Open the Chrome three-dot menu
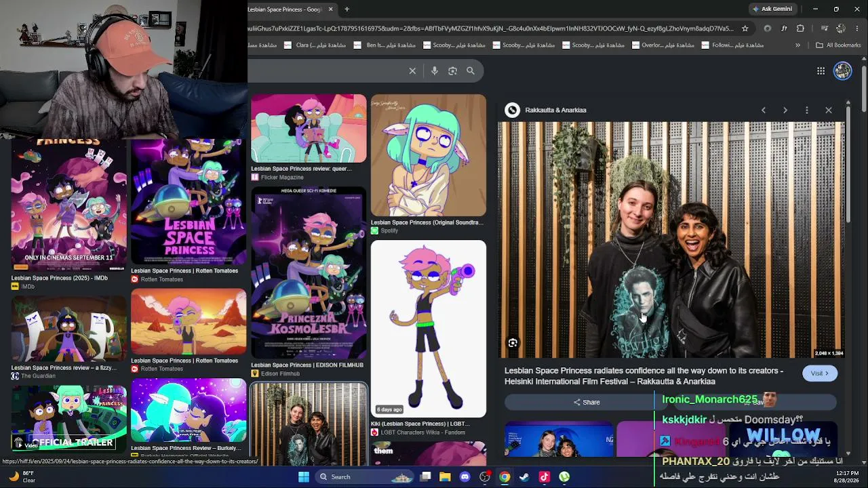Screen dimensions: 868x488 [x=858, y=28]
